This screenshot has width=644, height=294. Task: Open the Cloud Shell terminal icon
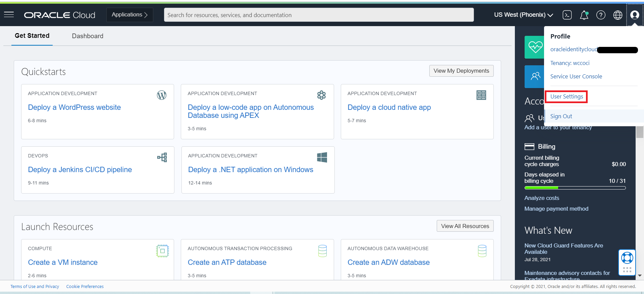pyautogui.click(x=567, y=15)
